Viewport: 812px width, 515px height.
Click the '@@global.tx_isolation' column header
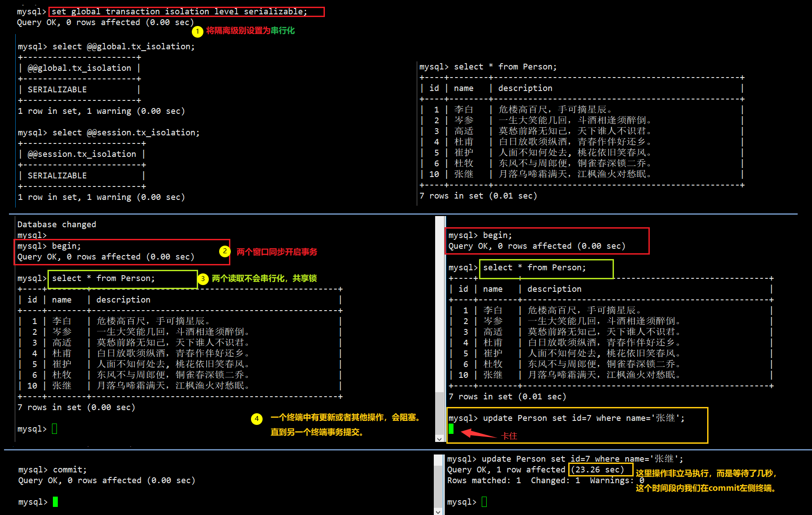coord(79,68)
